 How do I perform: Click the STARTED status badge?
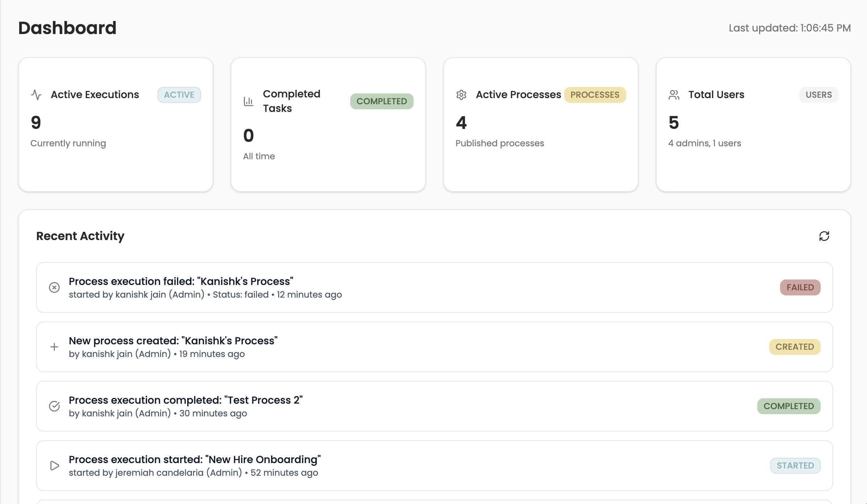(795, 466)
